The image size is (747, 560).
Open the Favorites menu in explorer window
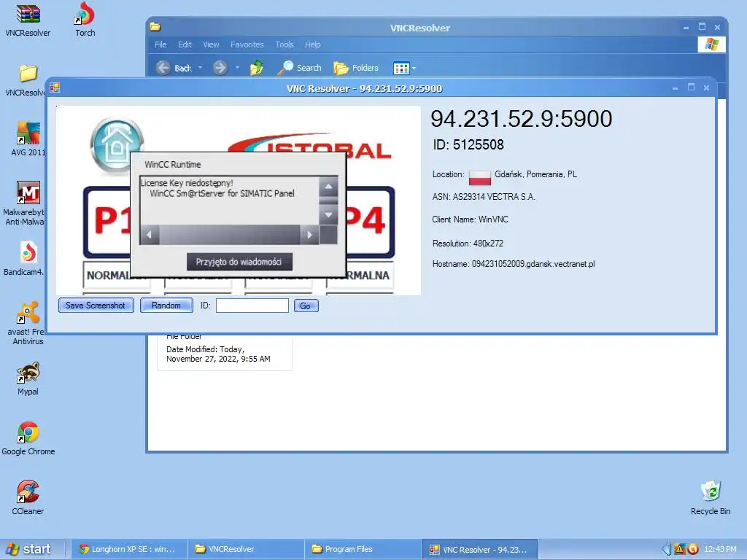point(247,44)
